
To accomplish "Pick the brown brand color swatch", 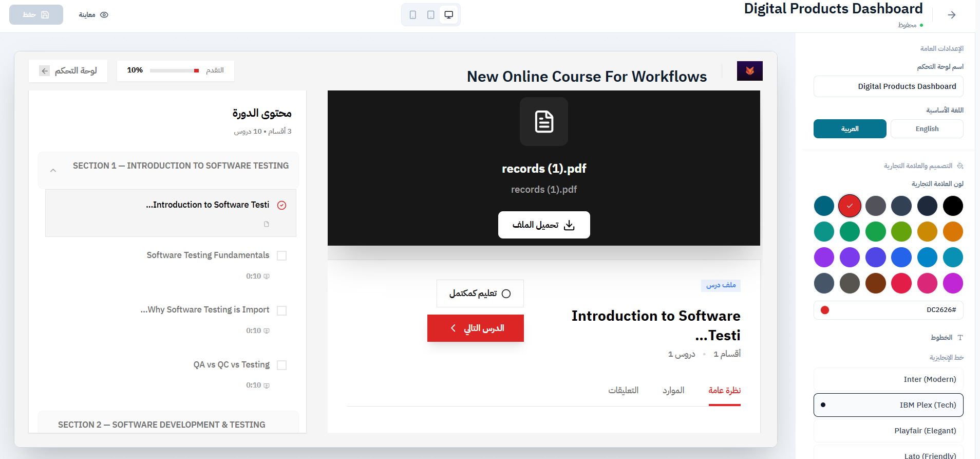I will point(876,283).
